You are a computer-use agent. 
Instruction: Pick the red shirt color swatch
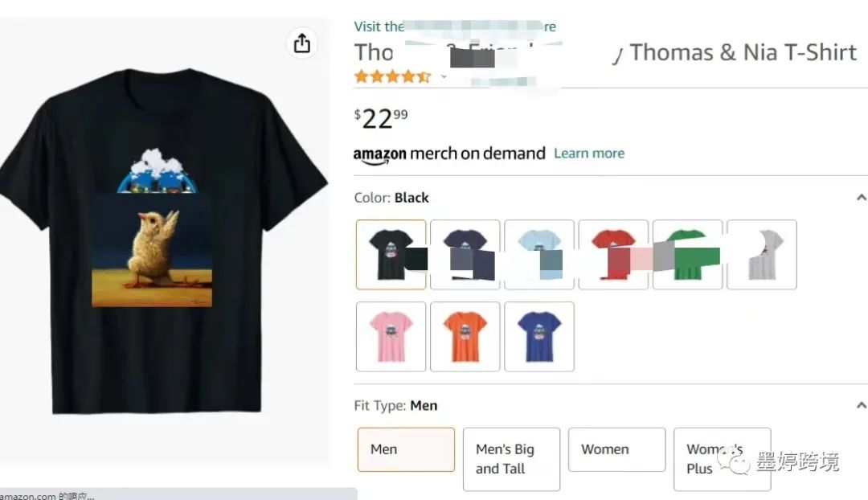[613, 254]
